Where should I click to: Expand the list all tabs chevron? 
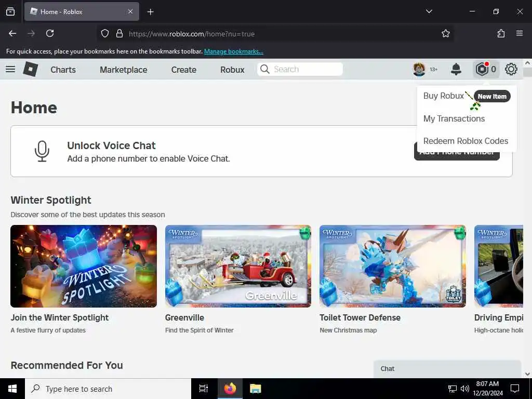[429, 11]
